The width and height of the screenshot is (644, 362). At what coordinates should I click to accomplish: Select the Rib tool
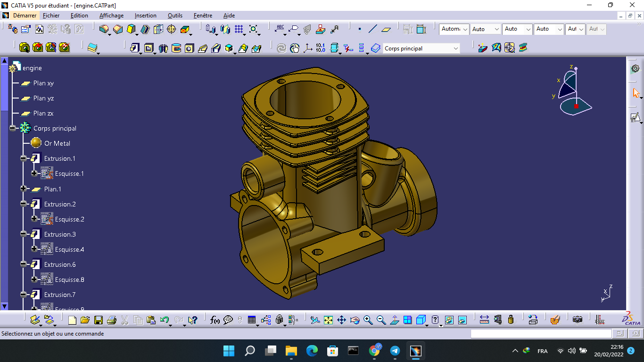click(x=203, y=48)
